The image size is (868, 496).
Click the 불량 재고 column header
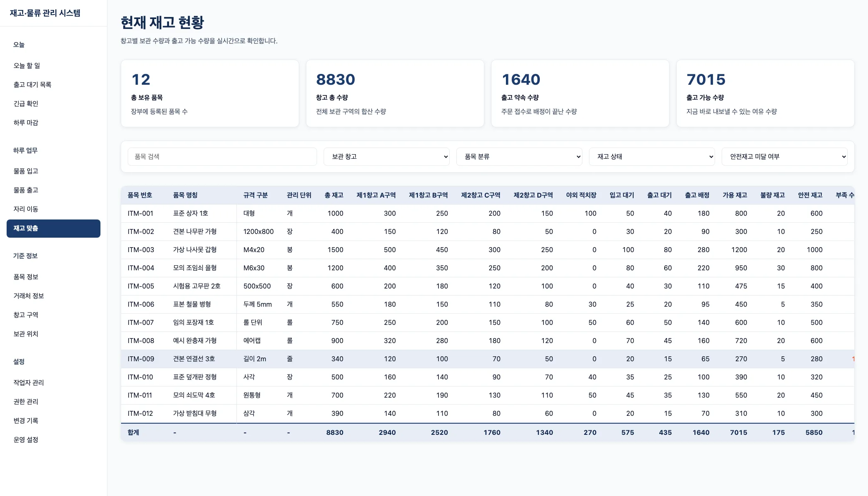point(773,195)
